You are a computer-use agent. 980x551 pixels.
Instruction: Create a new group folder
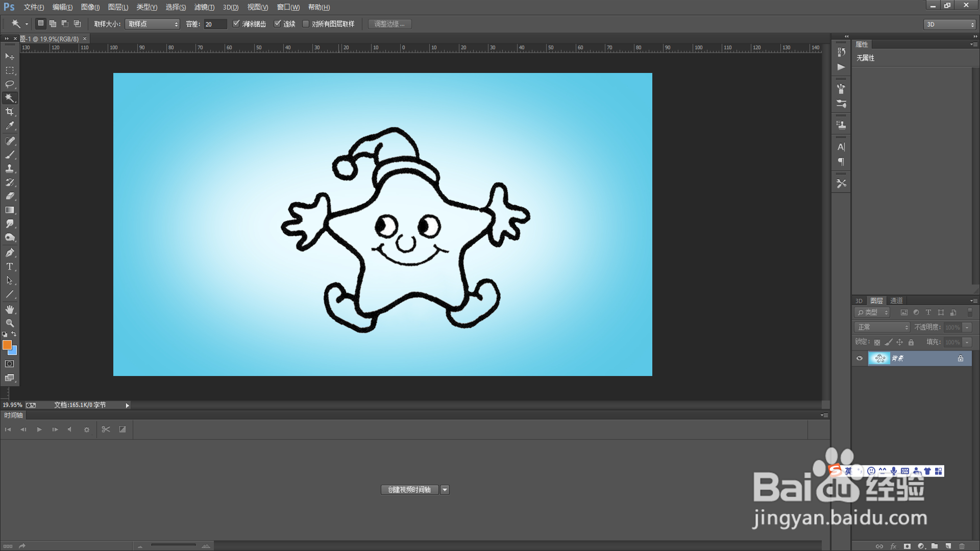pos(935,546)
